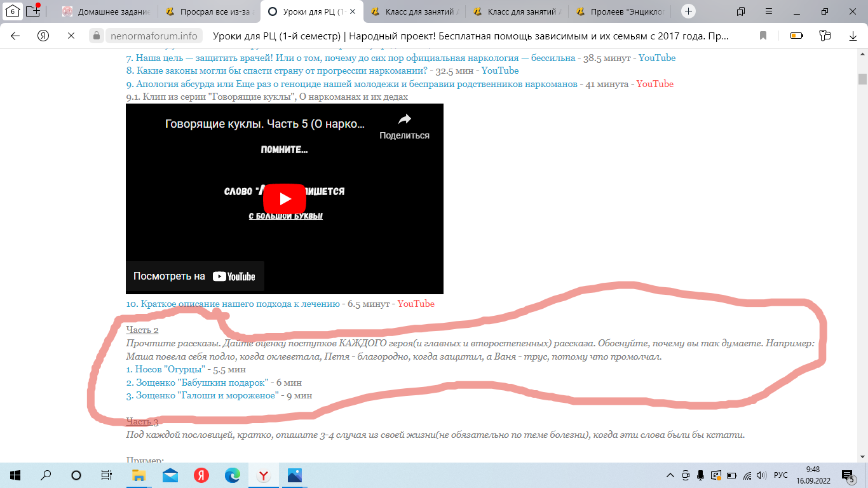Expand hidden system tray icons chevron
Image resolution: width=868 pixels, height=488 pixels.
670,475
